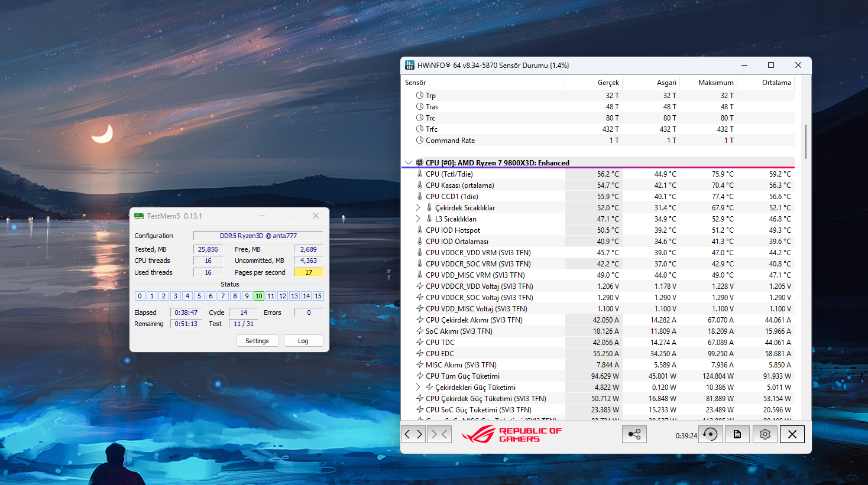
Task: Open the HWiNFO logging file icon
Action: click(x=737, y=434)
